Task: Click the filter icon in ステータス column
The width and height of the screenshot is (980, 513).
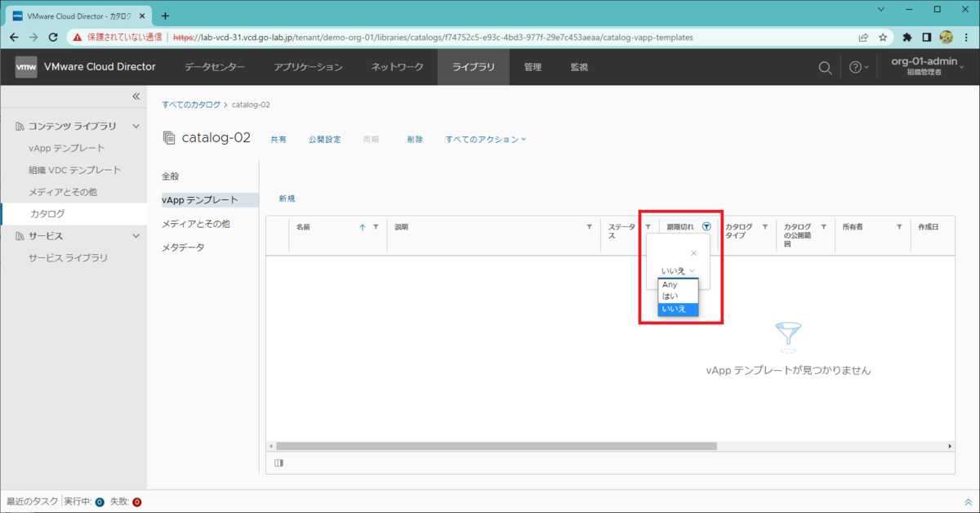Action: pyautogui.click(x=648, y=227)
